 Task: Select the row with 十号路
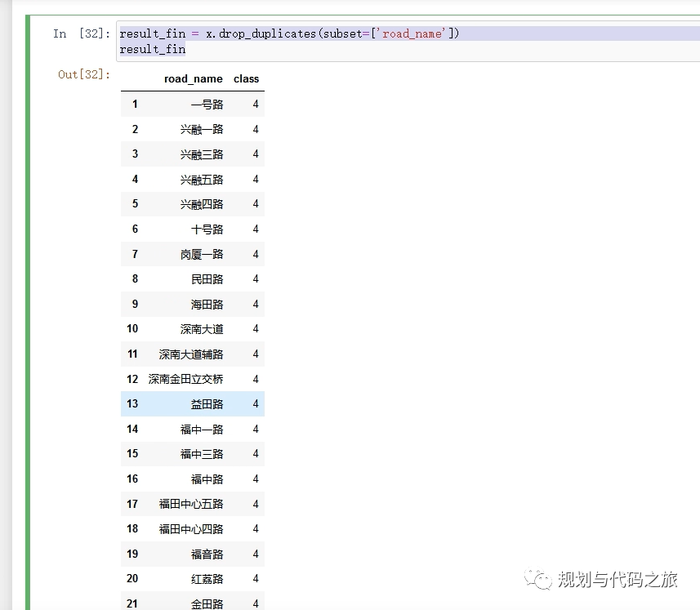(x=193, y=229)
